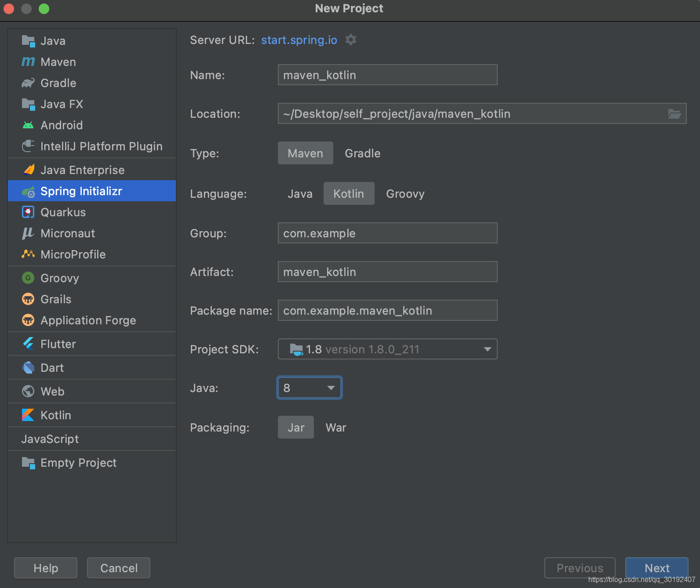Close the New Project window
Image resolution: width=700 pixels, height=588 pixels.
9,9
